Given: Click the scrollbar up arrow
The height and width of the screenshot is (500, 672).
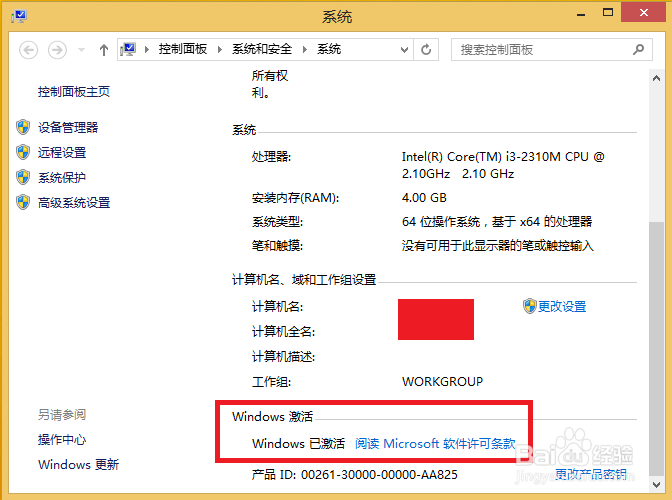Looking at the screenshot, I should pyautogui.click(x=656, y=78).
